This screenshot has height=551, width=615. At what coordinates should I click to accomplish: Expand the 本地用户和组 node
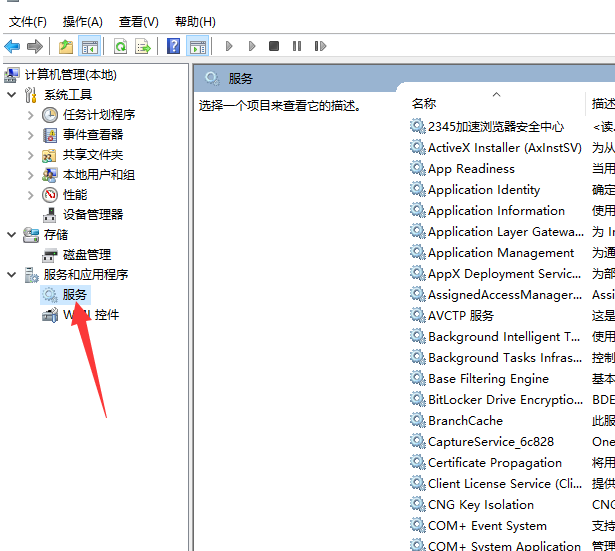(31, 175)
